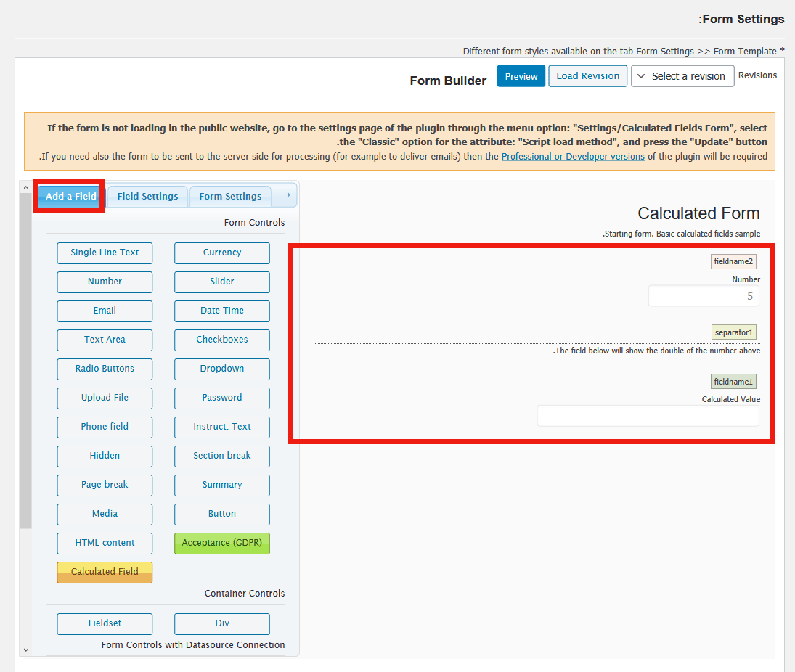Click the double-of-number instruction text

(656, 351)
